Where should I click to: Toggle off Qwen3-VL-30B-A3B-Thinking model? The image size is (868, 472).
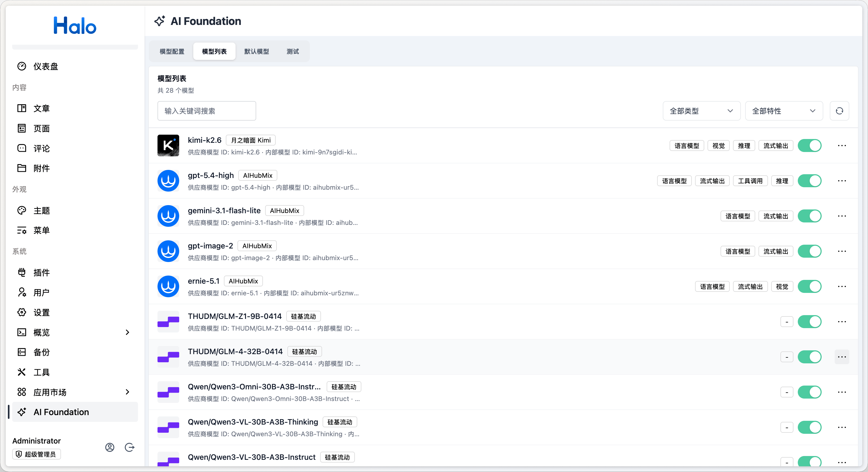click(809, 427)
